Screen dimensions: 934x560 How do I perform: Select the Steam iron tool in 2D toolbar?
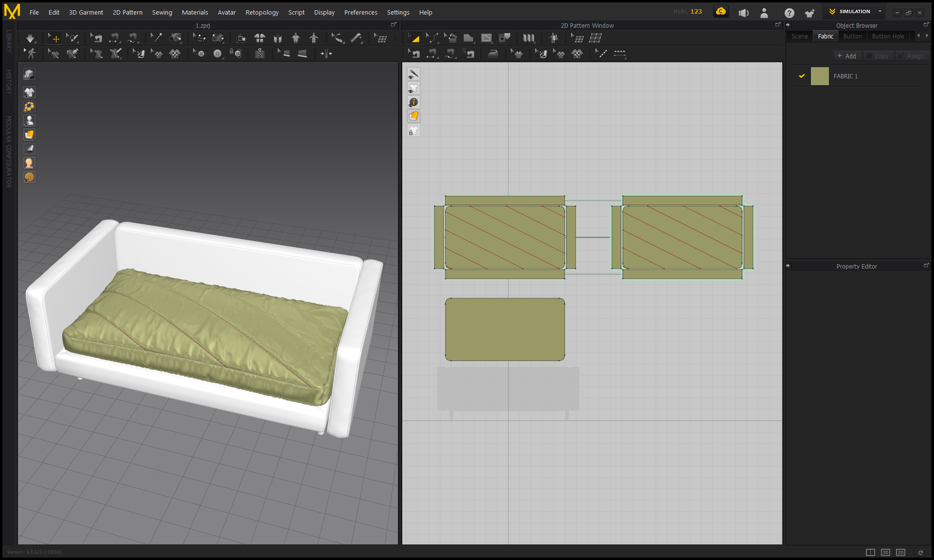(x=493, y=54)
